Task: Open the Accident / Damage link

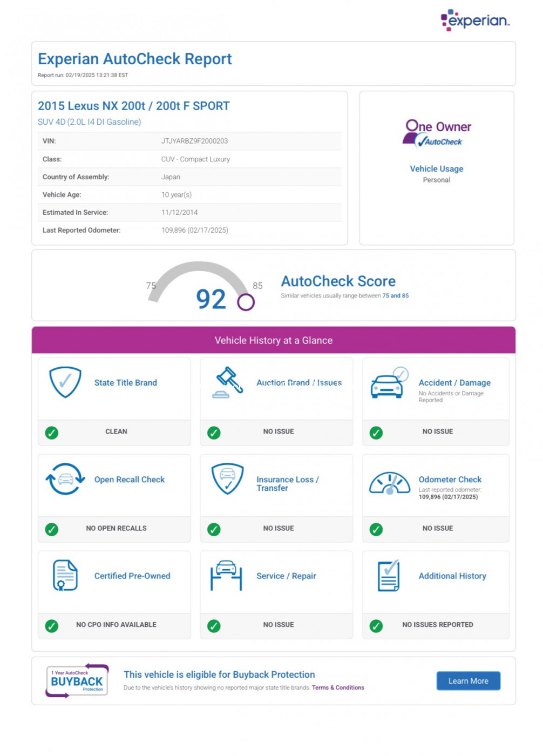Action: (454, 382)
